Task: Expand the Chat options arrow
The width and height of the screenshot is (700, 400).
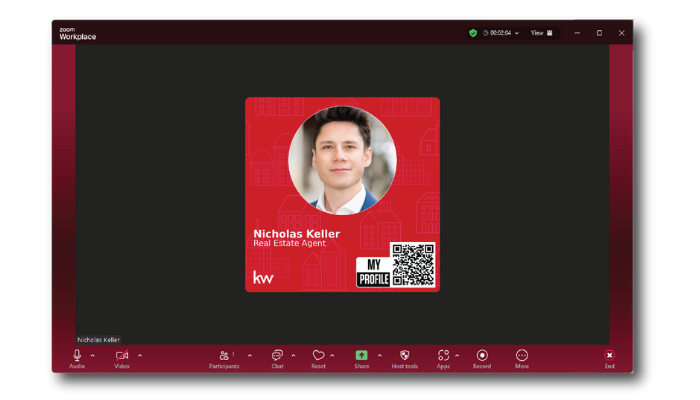Action: [293, 356]
